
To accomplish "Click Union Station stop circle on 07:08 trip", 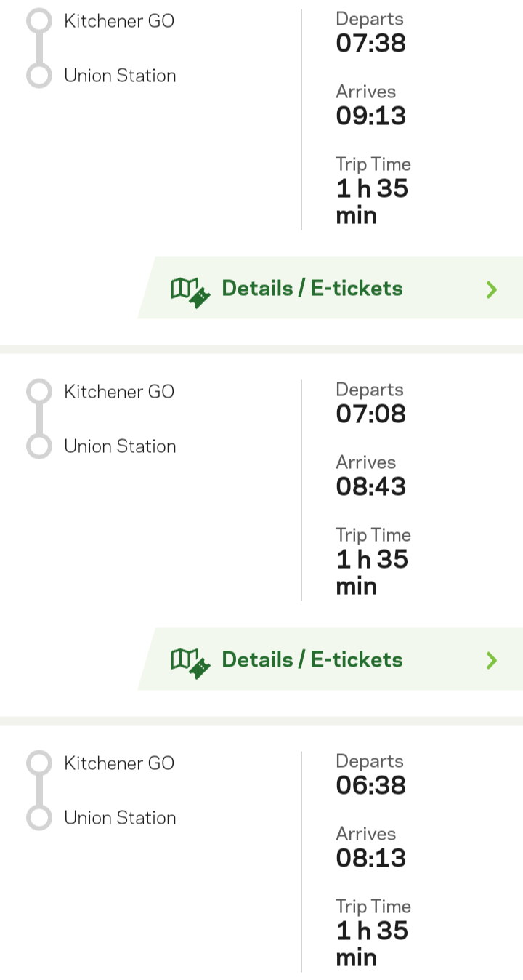I will 39,446.
